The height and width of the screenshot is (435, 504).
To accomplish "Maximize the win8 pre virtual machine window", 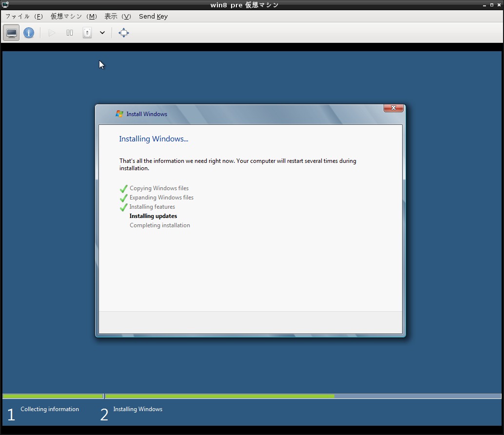I will pyautogui.click(x=492, y=5).
